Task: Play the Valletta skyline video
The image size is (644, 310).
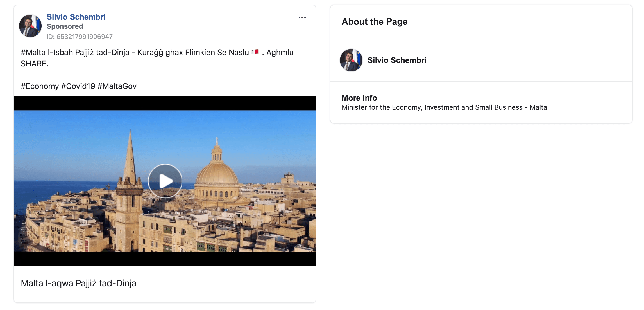Action: tap(165, 181)
